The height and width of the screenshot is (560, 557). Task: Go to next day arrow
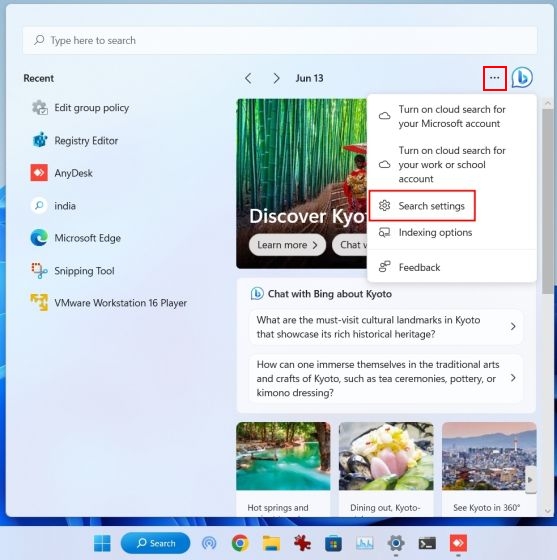point(276,78)
